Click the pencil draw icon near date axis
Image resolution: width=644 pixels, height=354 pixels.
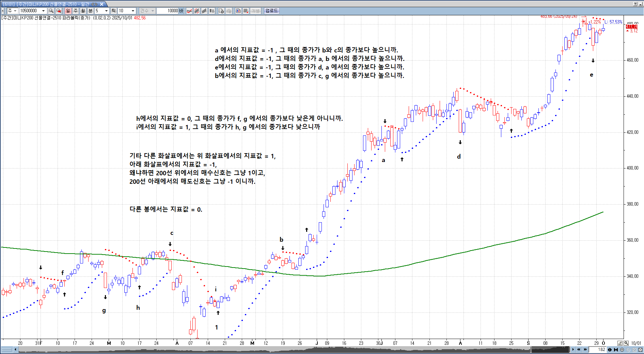[x=620, y=343]
